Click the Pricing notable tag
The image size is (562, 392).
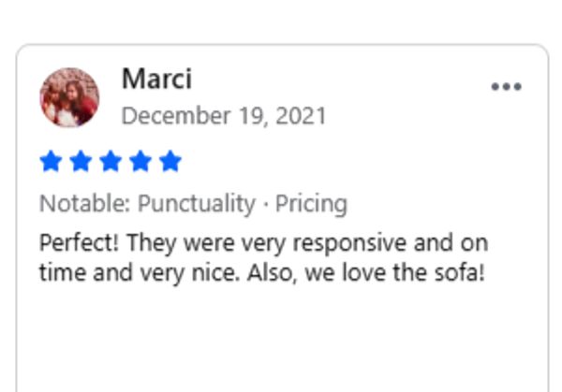click(311, 204)
